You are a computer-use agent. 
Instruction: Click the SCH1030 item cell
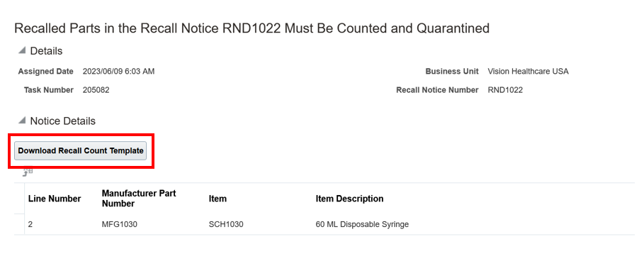pyautogui.click(x=226, y=224)
